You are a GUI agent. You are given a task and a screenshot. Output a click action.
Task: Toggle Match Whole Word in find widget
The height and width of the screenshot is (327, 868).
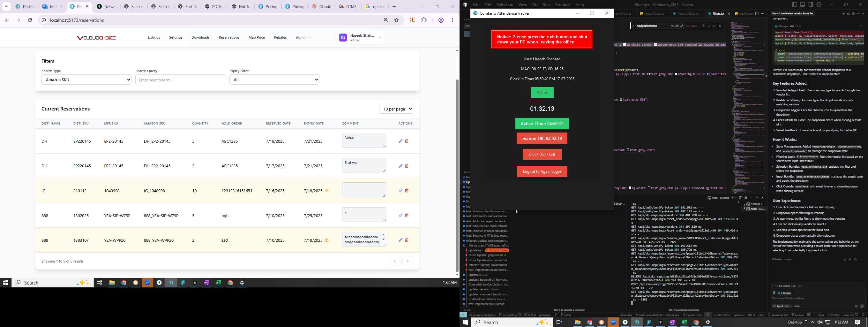coord(677,26)
